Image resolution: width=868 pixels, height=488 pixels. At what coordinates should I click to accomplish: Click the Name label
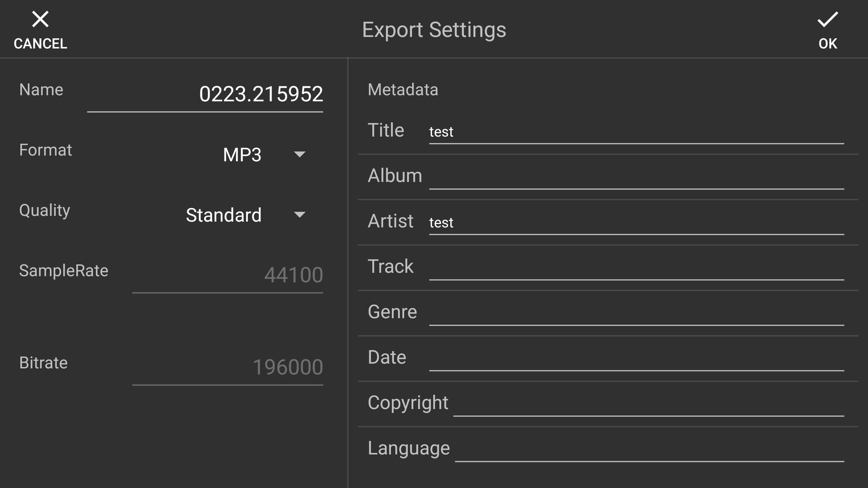click(x=41, y=90)
